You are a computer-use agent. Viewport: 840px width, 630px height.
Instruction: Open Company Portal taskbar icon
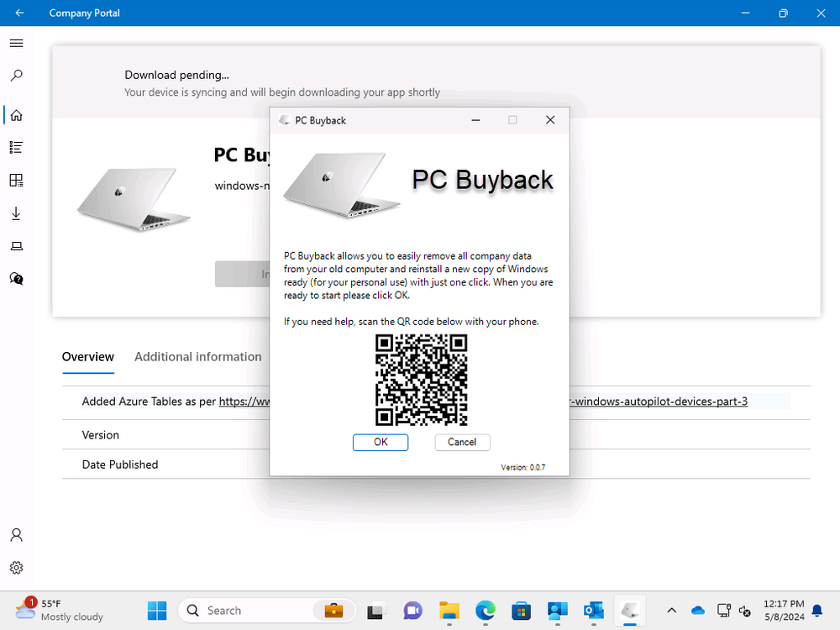[x=558, y=610]
